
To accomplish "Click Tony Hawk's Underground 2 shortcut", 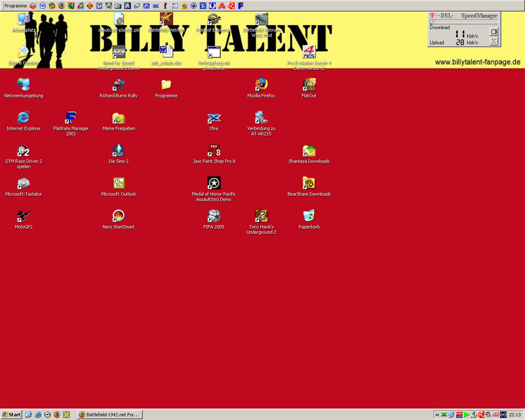I will [x=261, y=216].
